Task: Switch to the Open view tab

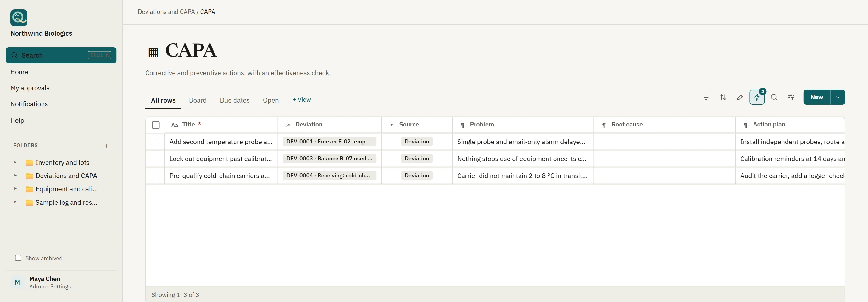Action: coord(270,100)
